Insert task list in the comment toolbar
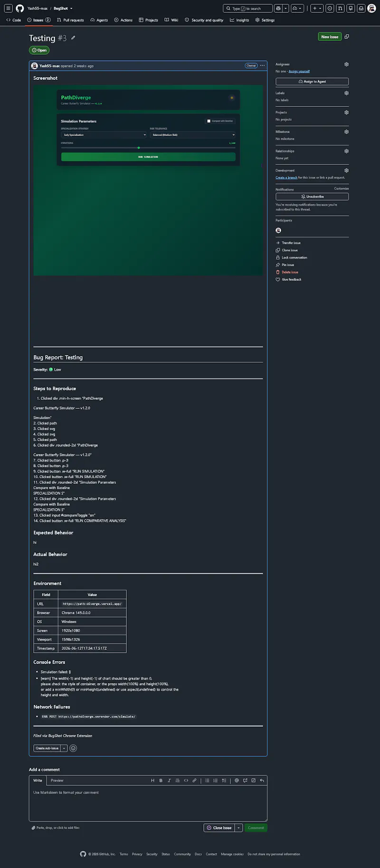 click(x=224, y=781)
